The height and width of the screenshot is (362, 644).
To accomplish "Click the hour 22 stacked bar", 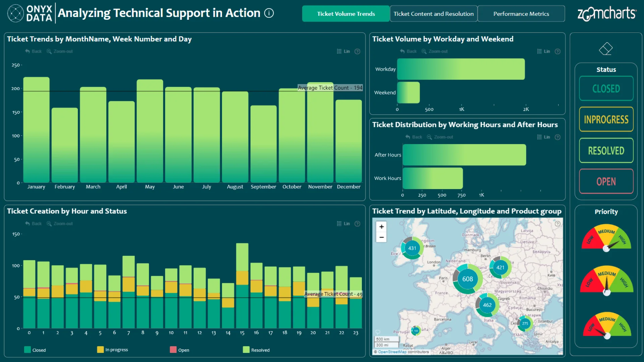I will pyautogui.click(x=341, y=297).
